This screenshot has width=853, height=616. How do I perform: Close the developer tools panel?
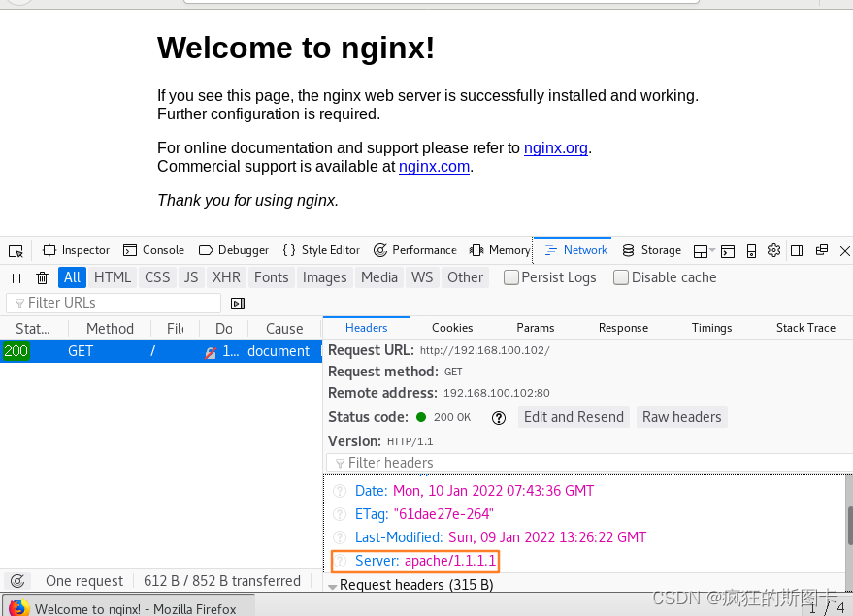pyautogui.click(x=845, y=250)
